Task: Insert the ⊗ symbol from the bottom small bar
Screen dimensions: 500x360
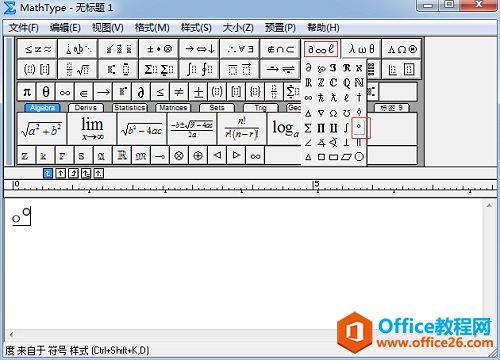Action: point(179,155)
